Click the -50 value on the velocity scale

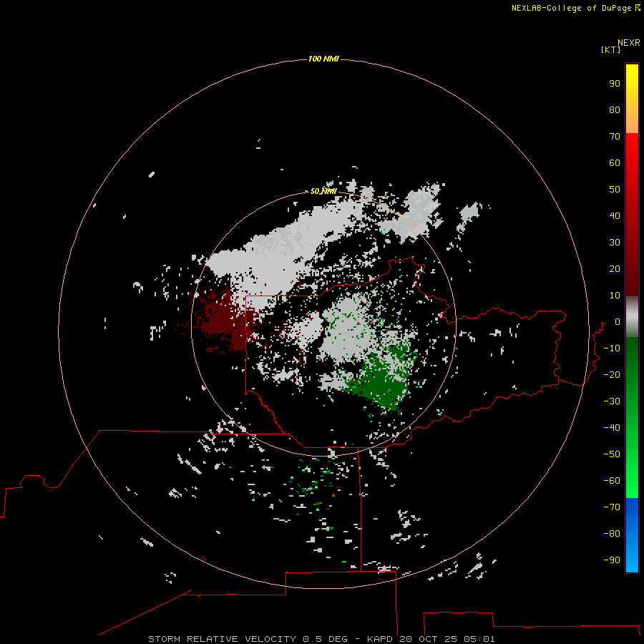(612, 454)
